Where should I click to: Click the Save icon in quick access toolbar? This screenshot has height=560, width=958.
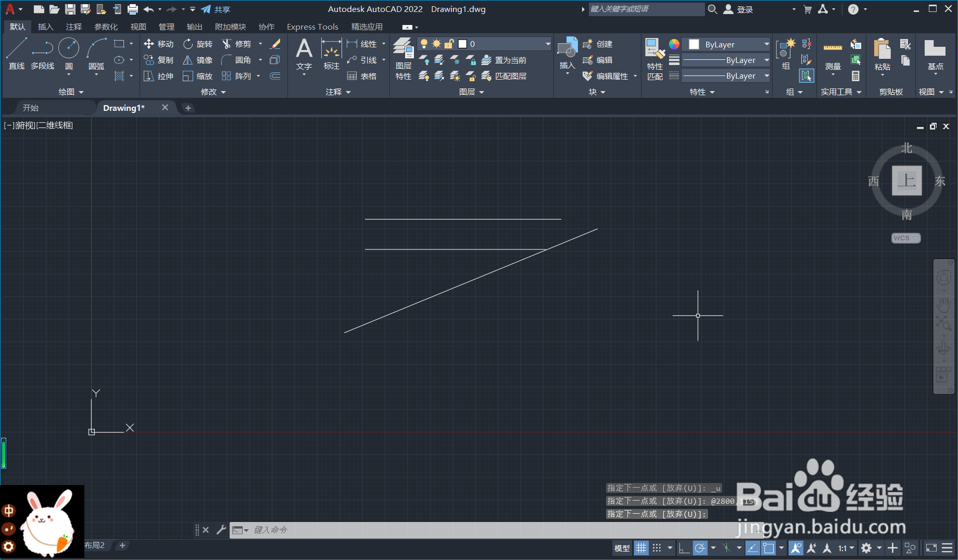pyautogui.click(x=70, y=9)
